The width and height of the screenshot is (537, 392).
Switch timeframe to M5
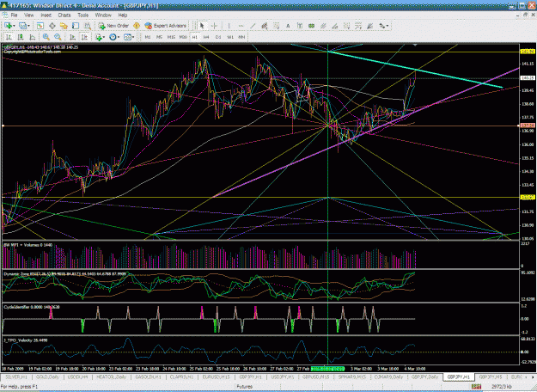point(159,37)
